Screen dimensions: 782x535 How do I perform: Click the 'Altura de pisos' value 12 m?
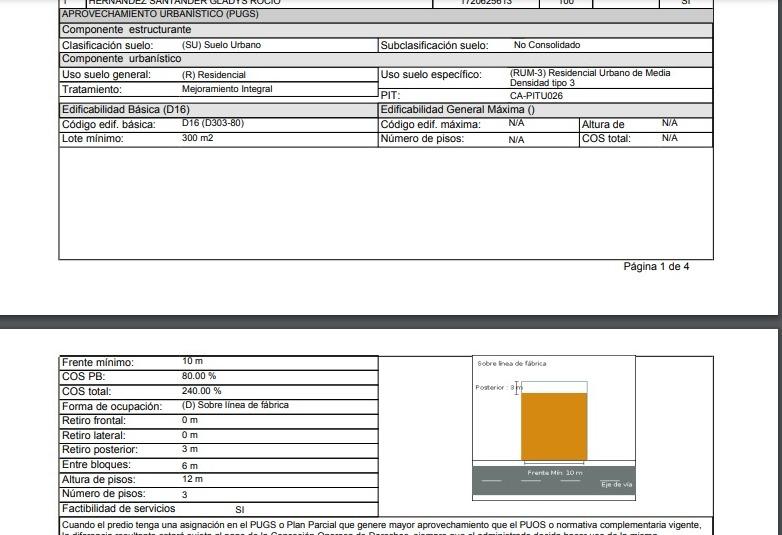[193, 479]
